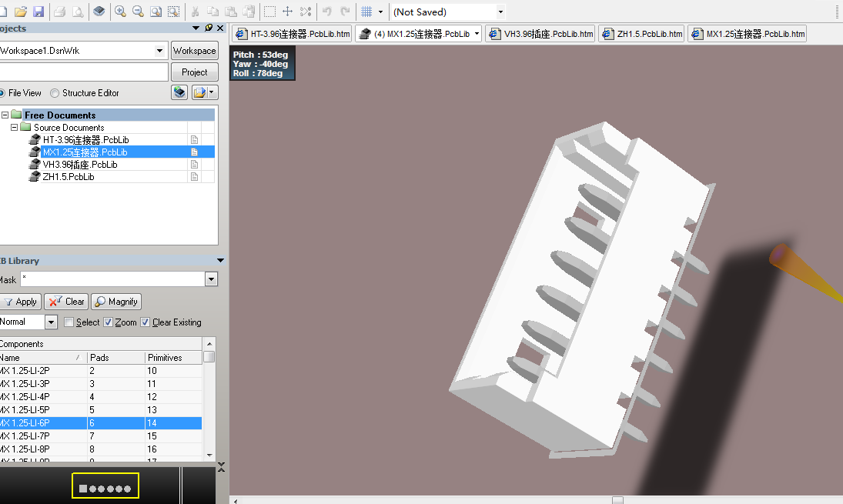Image resolution: width=843 pixels, height=504 pixels.
Task: Click the Paste Special icon
Action: click(x=249, y=12)
